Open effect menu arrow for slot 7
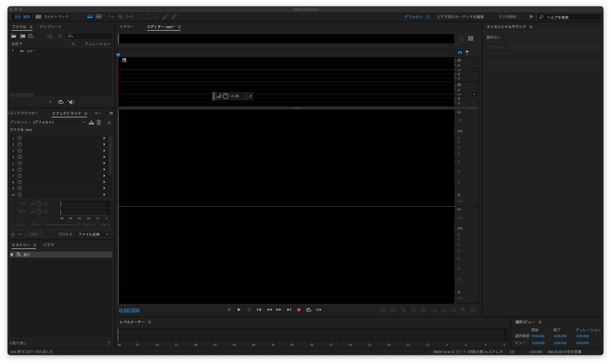This screenshot has width=611, height=364. tap(104, 176)
